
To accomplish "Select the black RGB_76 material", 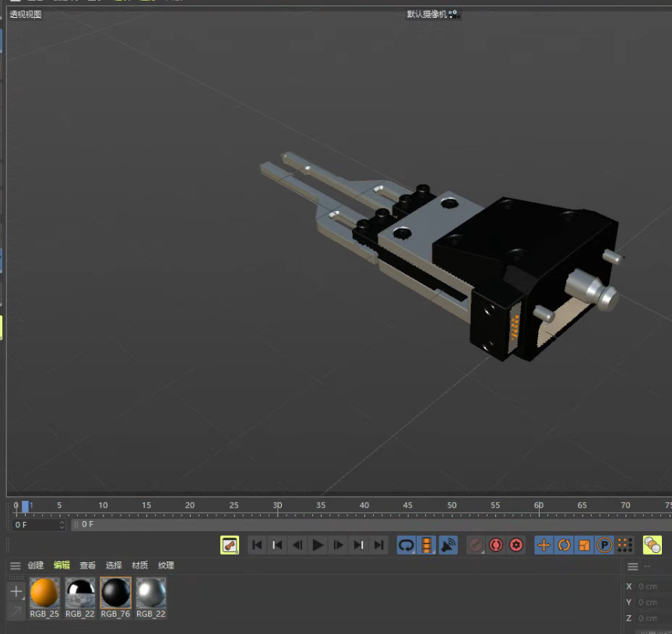I will [115, 593].
